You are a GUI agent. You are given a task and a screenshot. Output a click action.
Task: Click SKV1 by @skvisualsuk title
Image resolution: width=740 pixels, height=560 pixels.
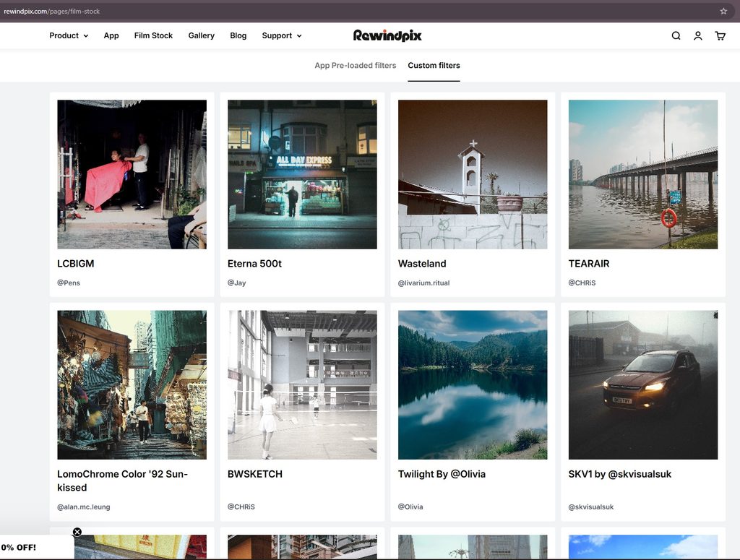(x=619, y=474)
